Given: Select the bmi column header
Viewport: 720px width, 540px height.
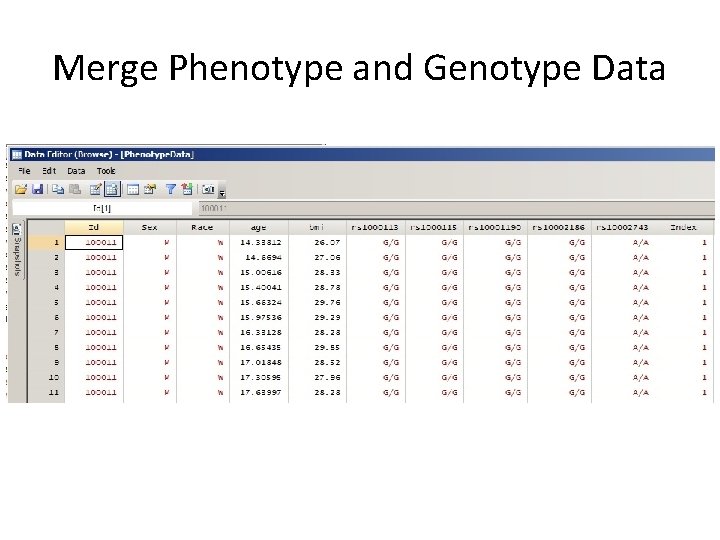Looking at the screenshot, I should [317, 227].
